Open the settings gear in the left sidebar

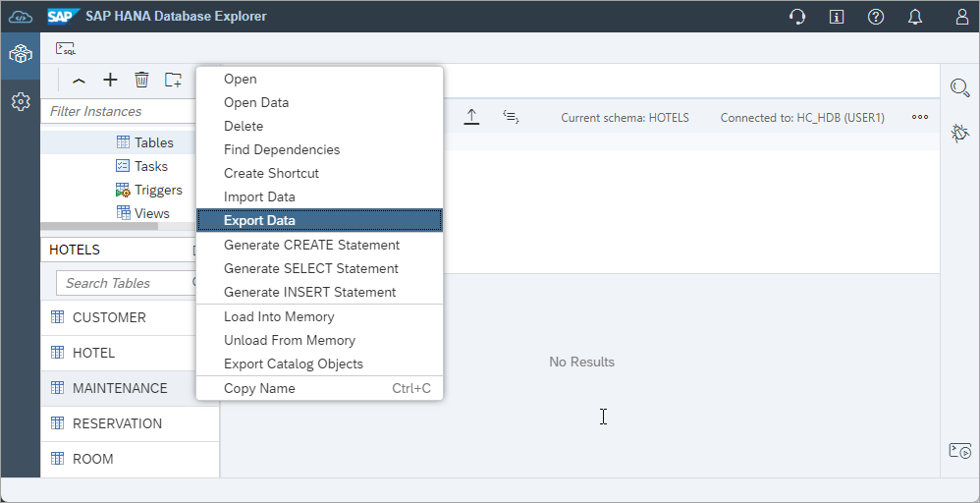pos(21,101)
